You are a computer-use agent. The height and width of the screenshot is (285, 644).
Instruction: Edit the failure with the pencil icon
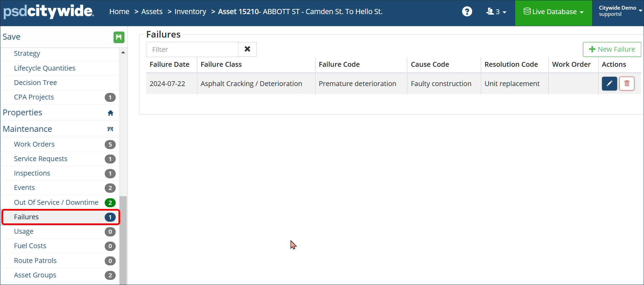coord(609,84)
